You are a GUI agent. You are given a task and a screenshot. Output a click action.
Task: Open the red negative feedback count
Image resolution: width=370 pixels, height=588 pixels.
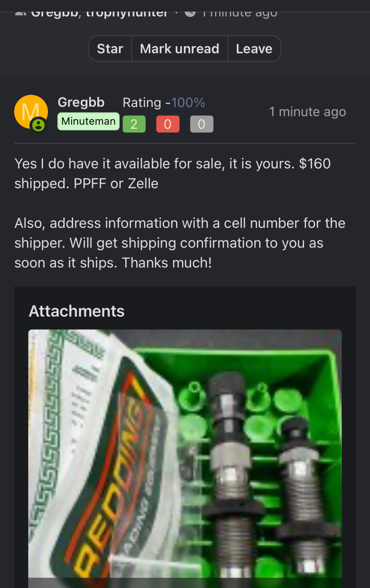point(168,124)
